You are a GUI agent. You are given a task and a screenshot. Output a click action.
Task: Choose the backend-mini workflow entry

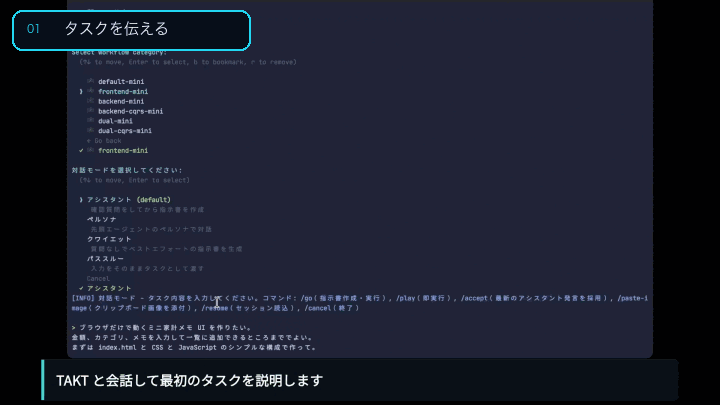click(121, 101)
